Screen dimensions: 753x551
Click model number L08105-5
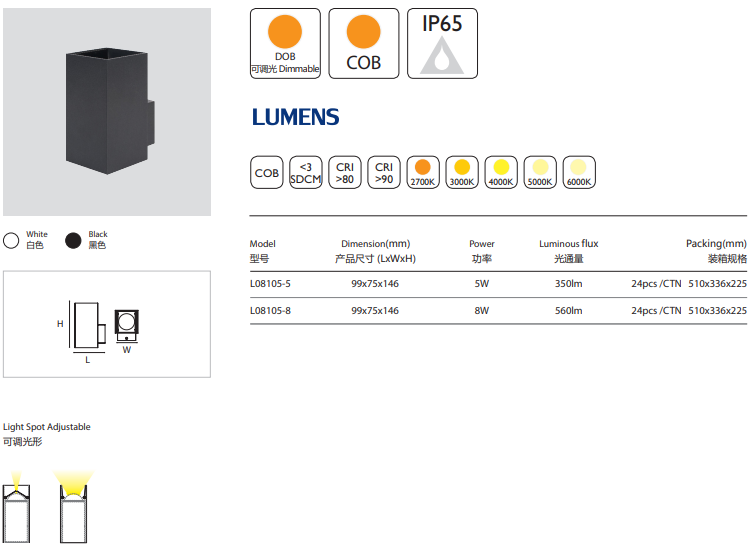[x=269, y=284]
